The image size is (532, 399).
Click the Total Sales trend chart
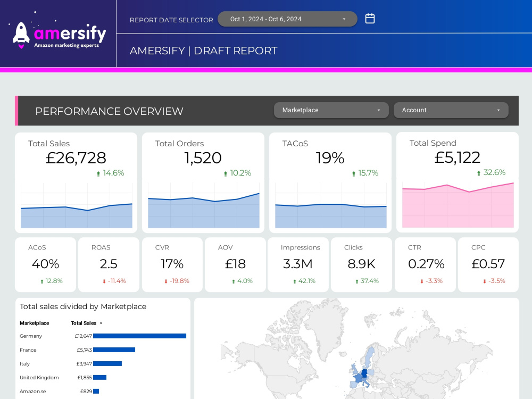(x=76, y=205)
